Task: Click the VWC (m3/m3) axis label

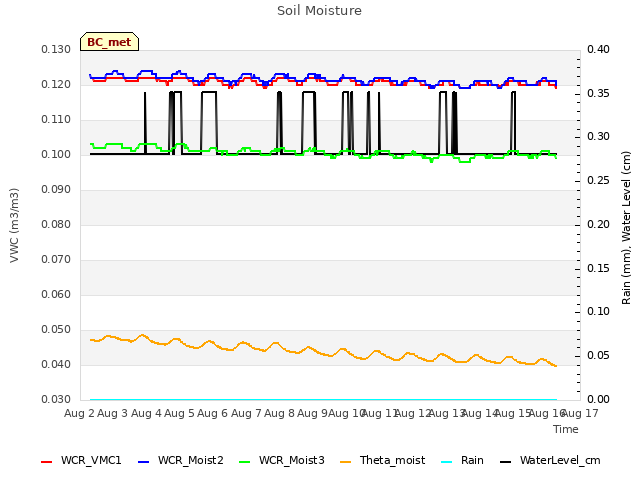Action: pyautogui.click(x=14, y=225)
